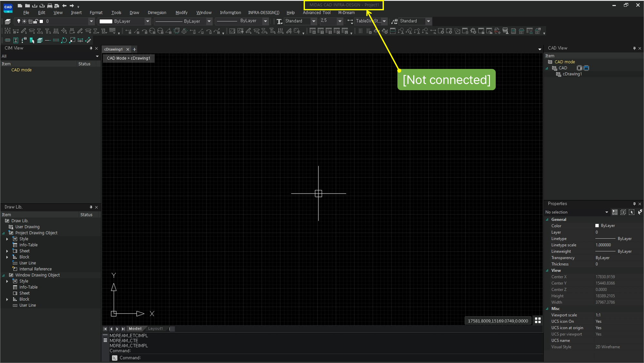Toggle the layer lock icon

tap(36, 21)
